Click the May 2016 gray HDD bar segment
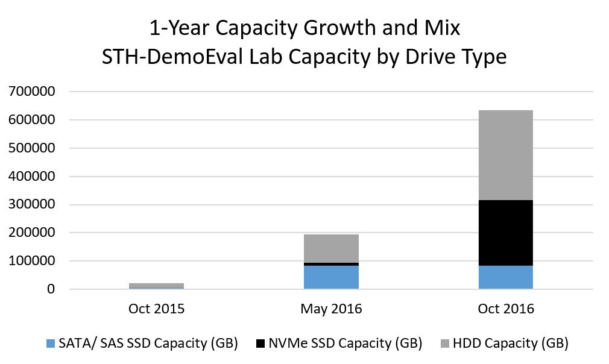This screenshot has width=609, height=364. 331,248
